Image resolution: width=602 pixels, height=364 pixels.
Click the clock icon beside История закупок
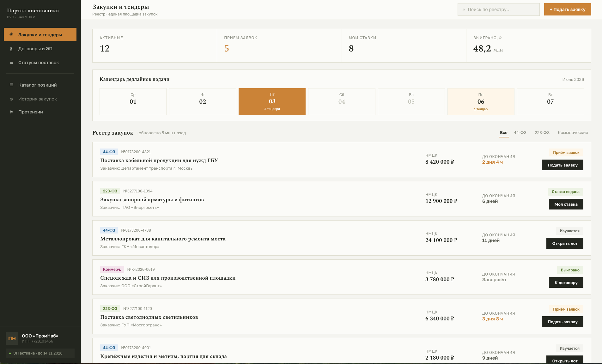[x=11, y=99]
